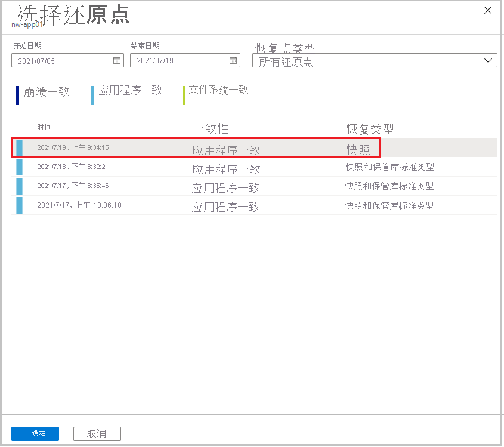Cancel via the 取消 button
Screen dimensions: 504x447
(x=97, y=433)
